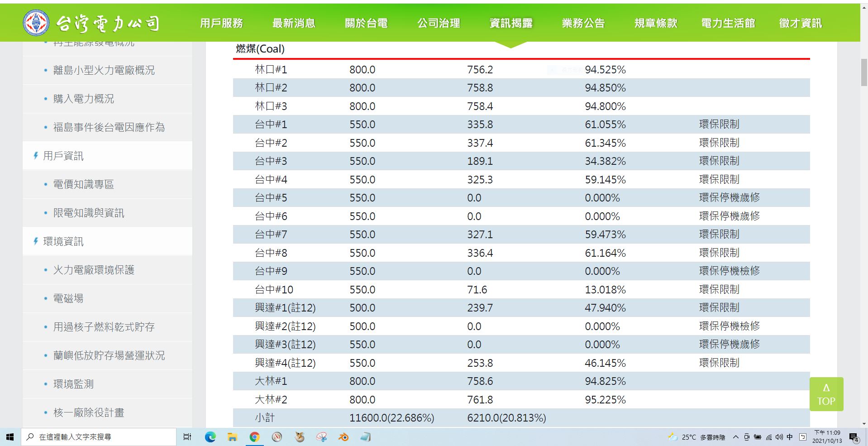The image size is (868, 446).
Task: Click the subtotal 11600.0(22.686%) value
Action: [x=391, y=418]
